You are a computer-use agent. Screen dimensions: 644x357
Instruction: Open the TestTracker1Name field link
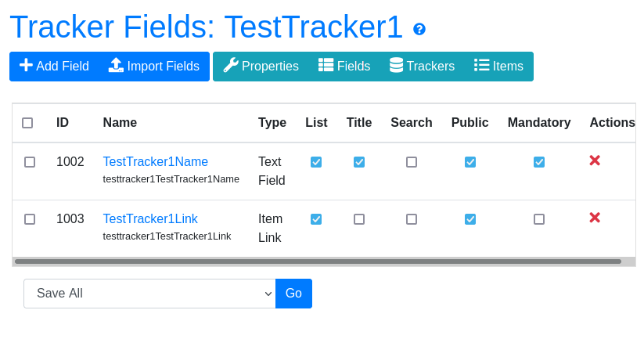155,162
